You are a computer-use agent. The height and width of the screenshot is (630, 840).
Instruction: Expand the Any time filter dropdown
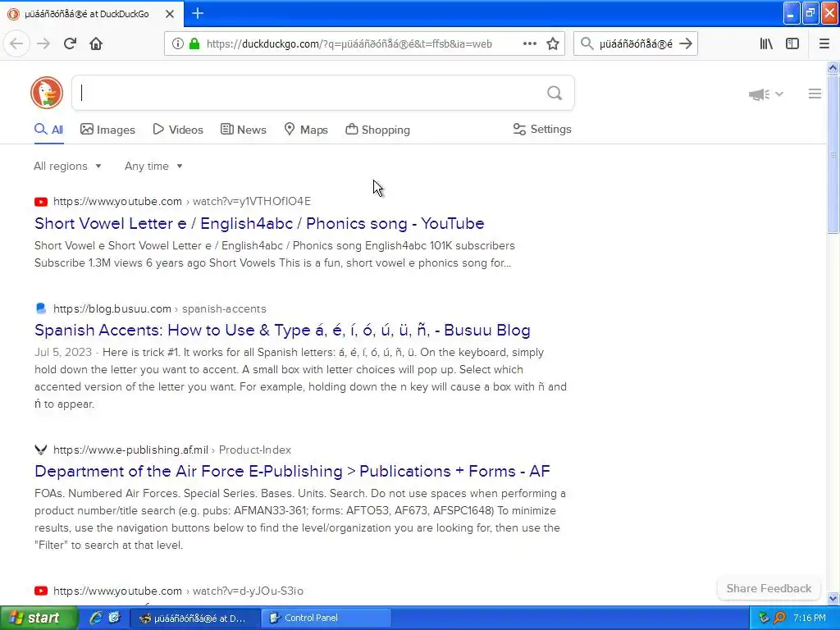[153, 166]
